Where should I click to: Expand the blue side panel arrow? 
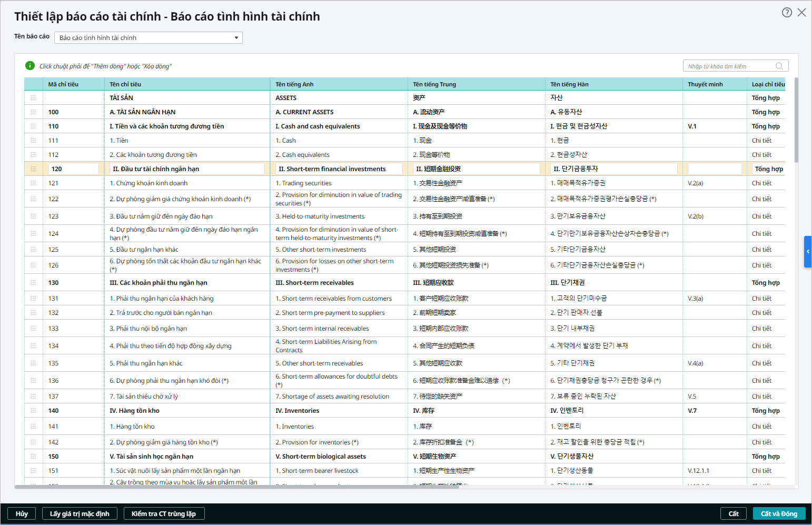[808, 252]
